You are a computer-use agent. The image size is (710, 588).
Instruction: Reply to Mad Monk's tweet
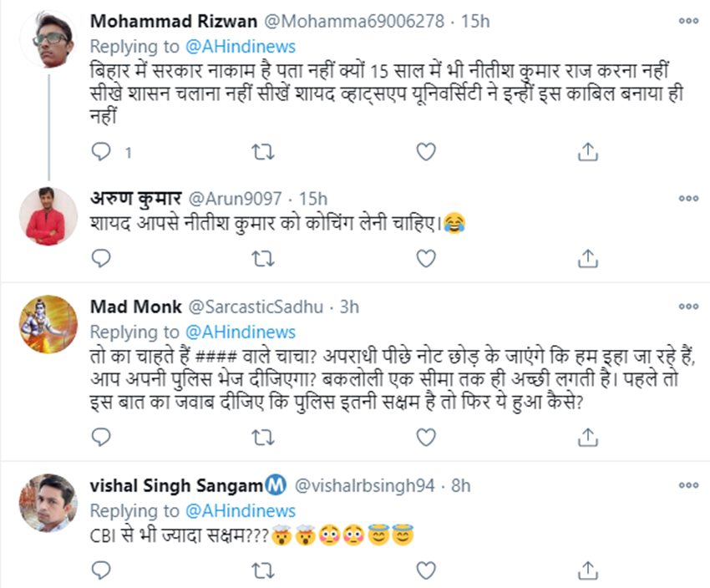pyautogui.click(x=101, y=437)
